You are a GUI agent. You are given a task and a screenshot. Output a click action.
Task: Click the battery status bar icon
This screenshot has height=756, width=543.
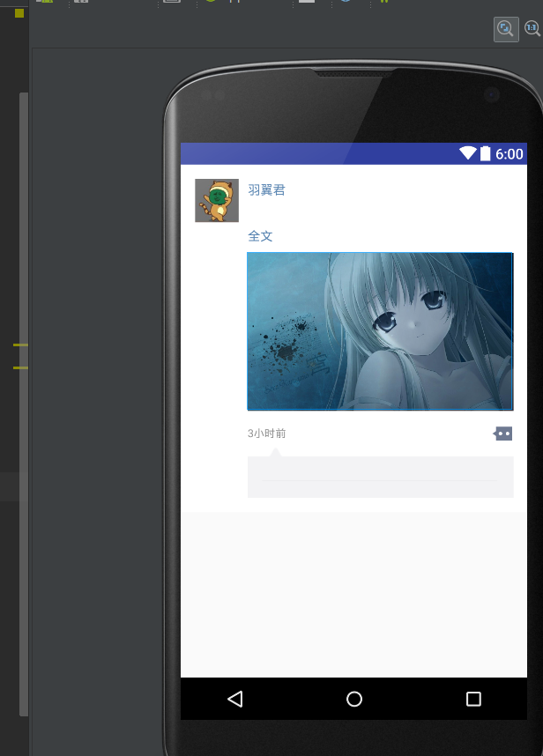click(x=485, y=153)
